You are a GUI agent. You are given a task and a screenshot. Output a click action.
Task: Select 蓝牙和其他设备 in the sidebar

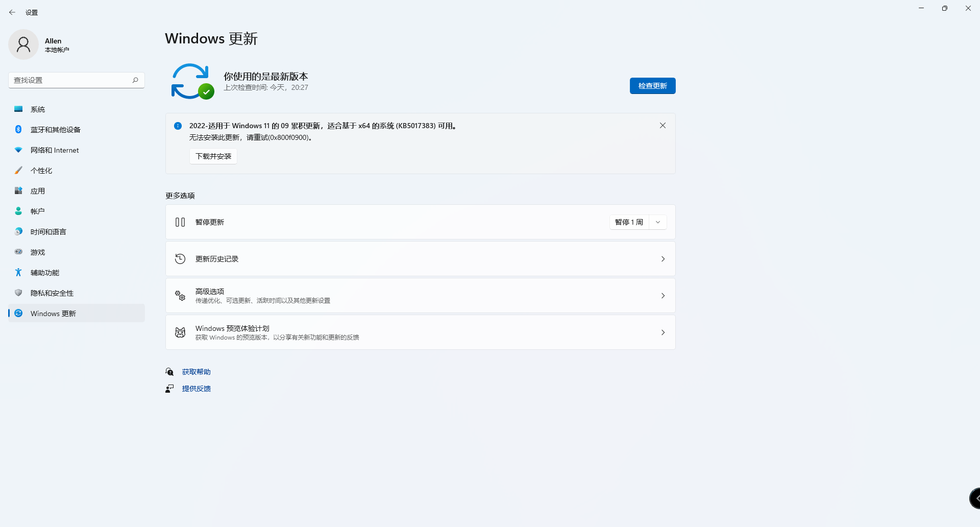[x=77, y=130]
